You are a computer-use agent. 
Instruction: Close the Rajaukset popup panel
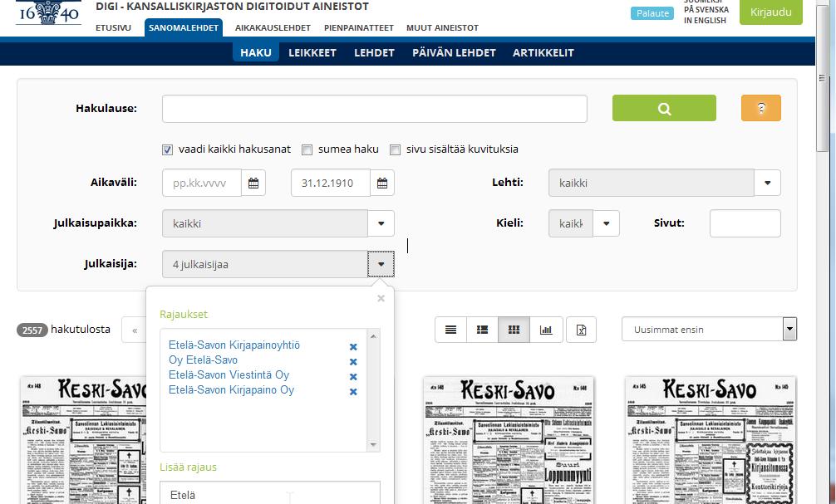(x=381, y=298)
